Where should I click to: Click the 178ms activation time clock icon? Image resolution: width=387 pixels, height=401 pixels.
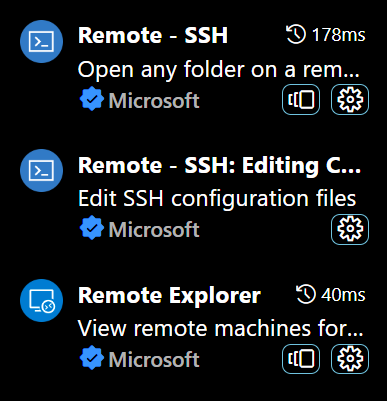(296, 35)
